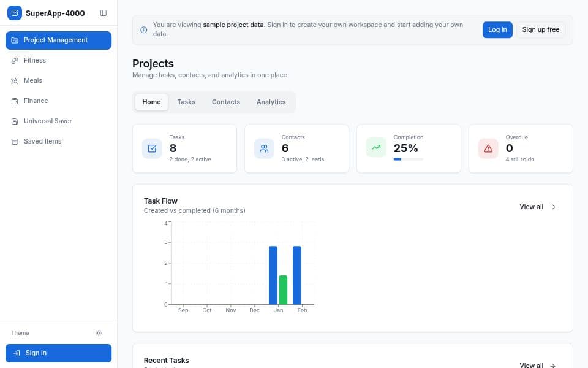Click the Tasks checkmark icon on stat card

(x=152, y=148)
